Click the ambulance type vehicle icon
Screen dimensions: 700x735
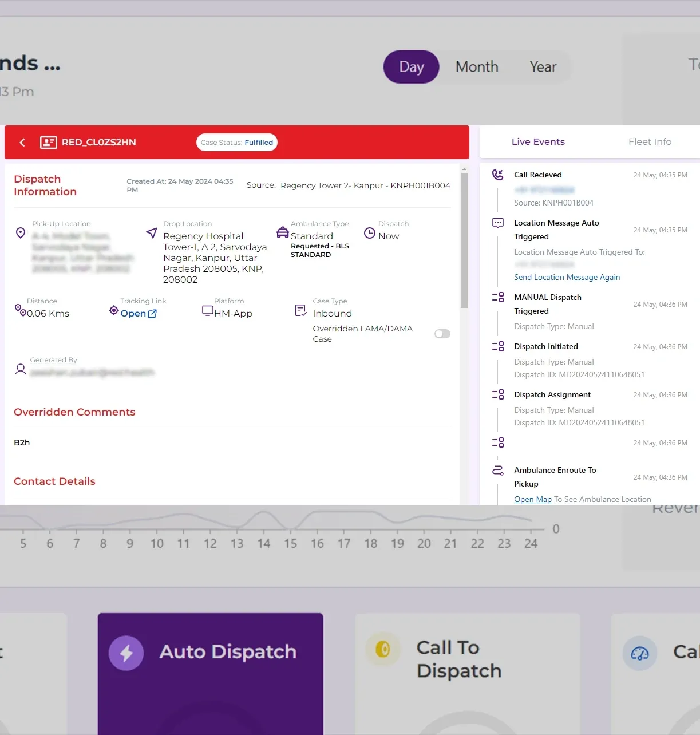(283, 232)
